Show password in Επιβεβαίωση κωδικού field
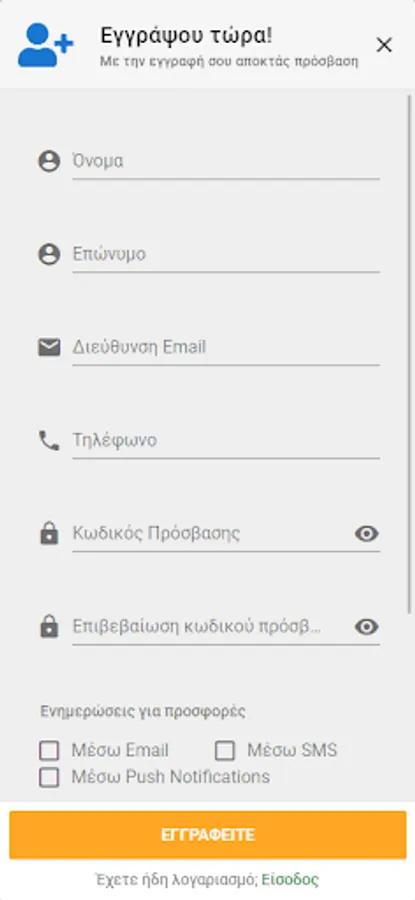415x900 pixels. 366,627
